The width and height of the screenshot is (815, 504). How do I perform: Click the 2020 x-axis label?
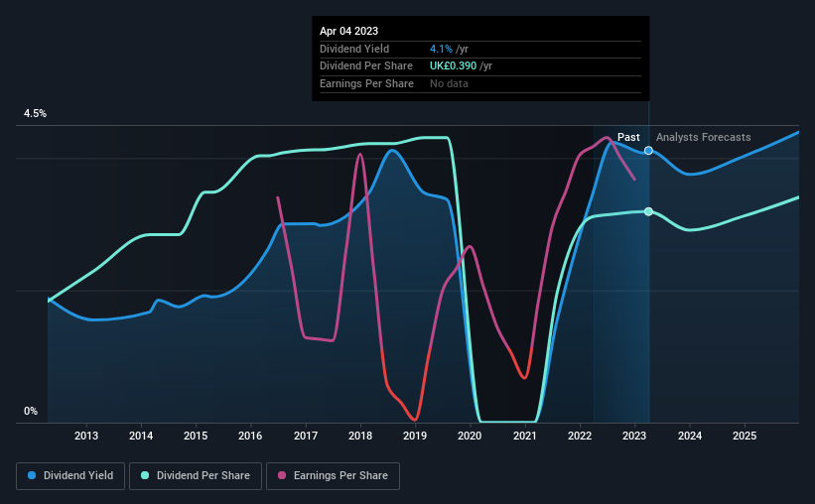pos(470,436)
